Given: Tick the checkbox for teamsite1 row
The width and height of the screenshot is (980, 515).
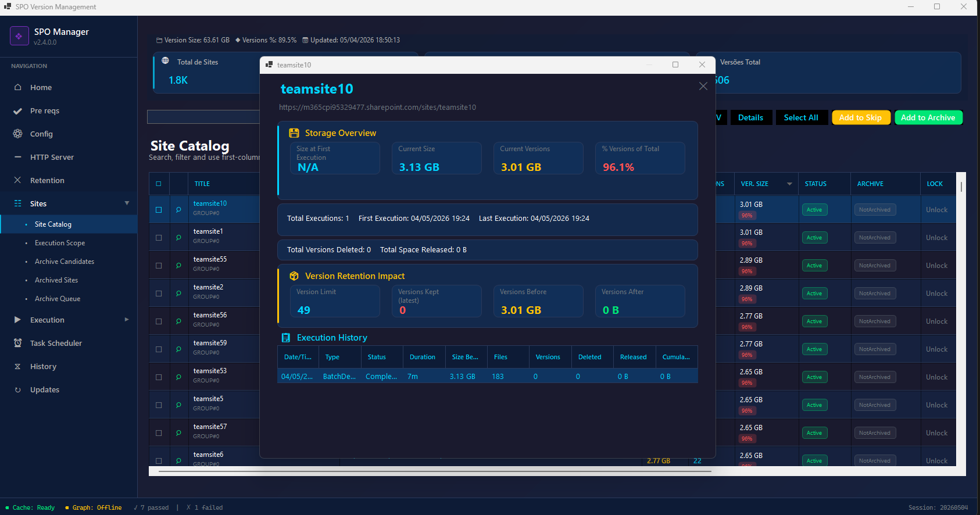Looking at the screenshot, I should 159,238.
